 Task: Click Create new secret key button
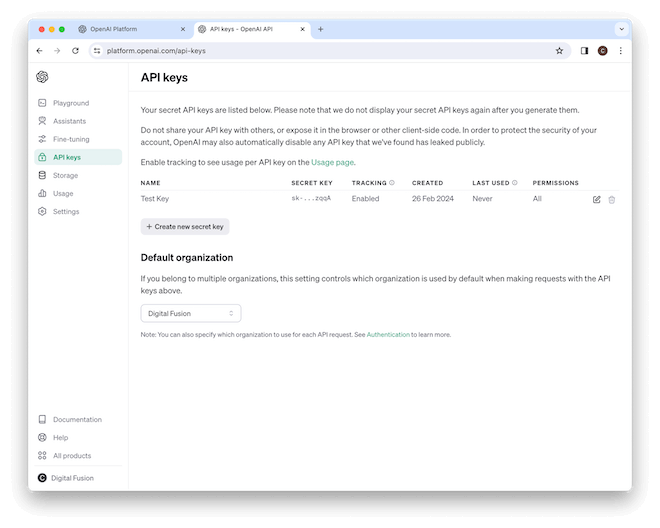185,227
